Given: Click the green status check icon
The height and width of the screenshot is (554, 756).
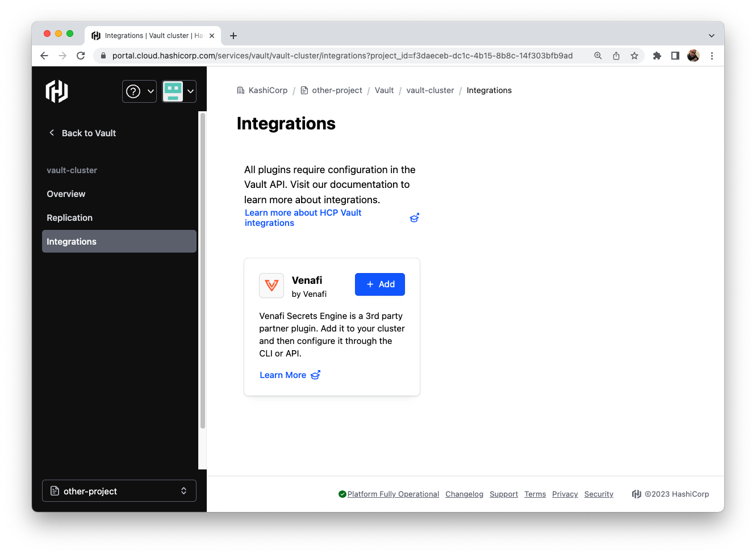Looking at the screenshot, I should (x=342, y=494).
